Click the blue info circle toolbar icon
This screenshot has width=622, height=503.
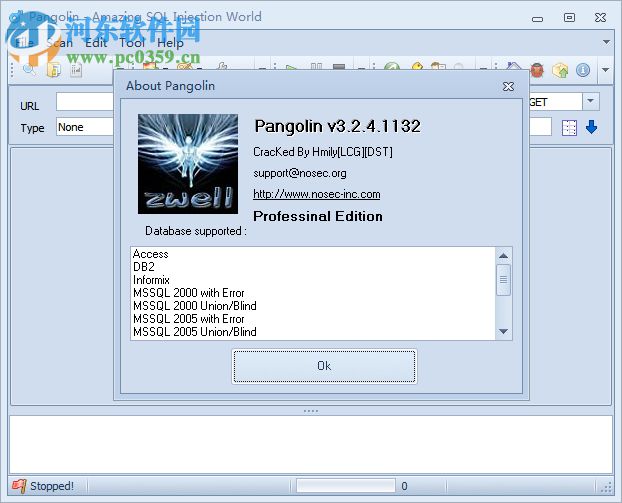(583, 70)
